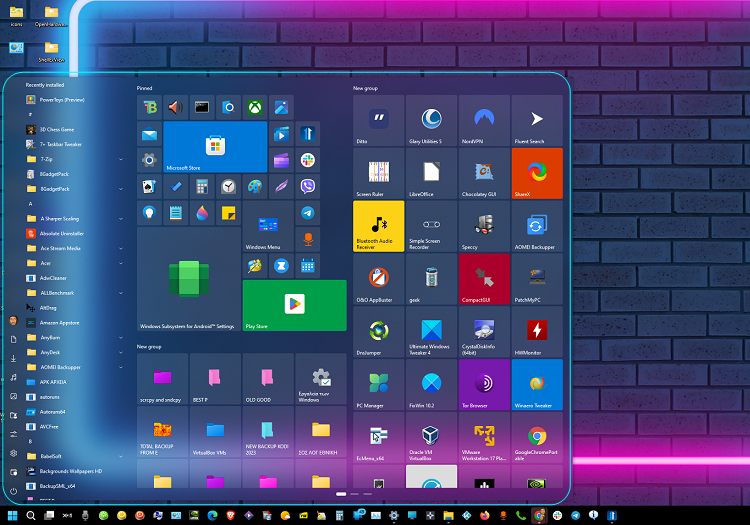Open Settings gear in Start sidebar

click(x=13, y=453)
